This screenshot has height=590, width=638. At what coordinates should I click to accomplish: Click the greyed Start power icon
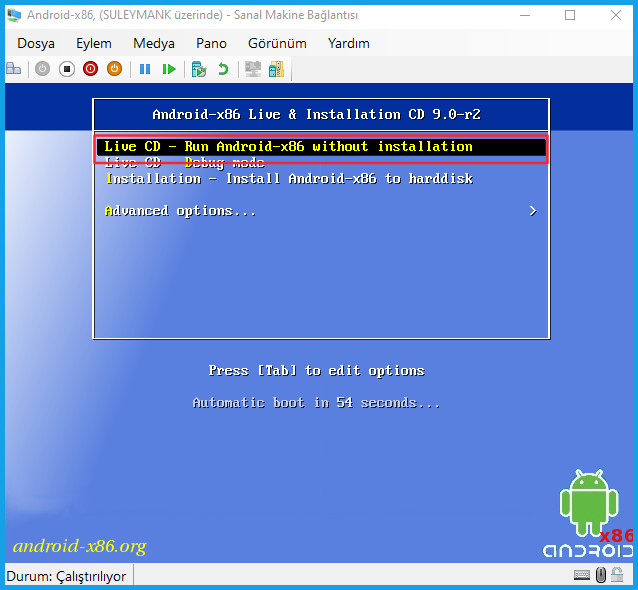[42, 69]
